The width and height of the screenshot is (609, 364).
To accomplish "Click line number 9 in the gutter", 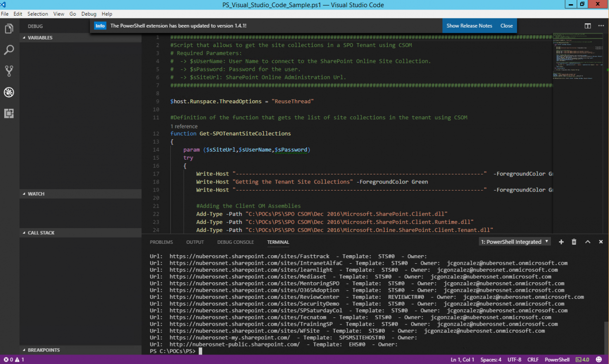I will (x=157, y=102).
